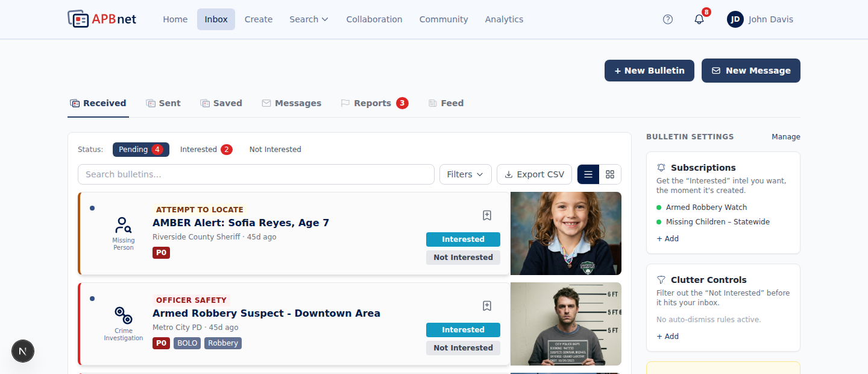868x374 pixels.
Task: Add a new subscription
Action: point(668,239)
